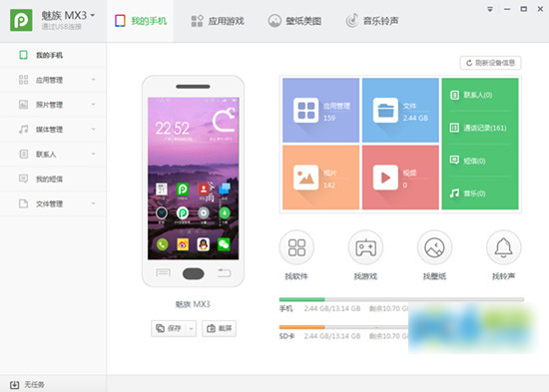Click the clock app on phone preview
Screen dimensions: 549x392
coord(162,212)
